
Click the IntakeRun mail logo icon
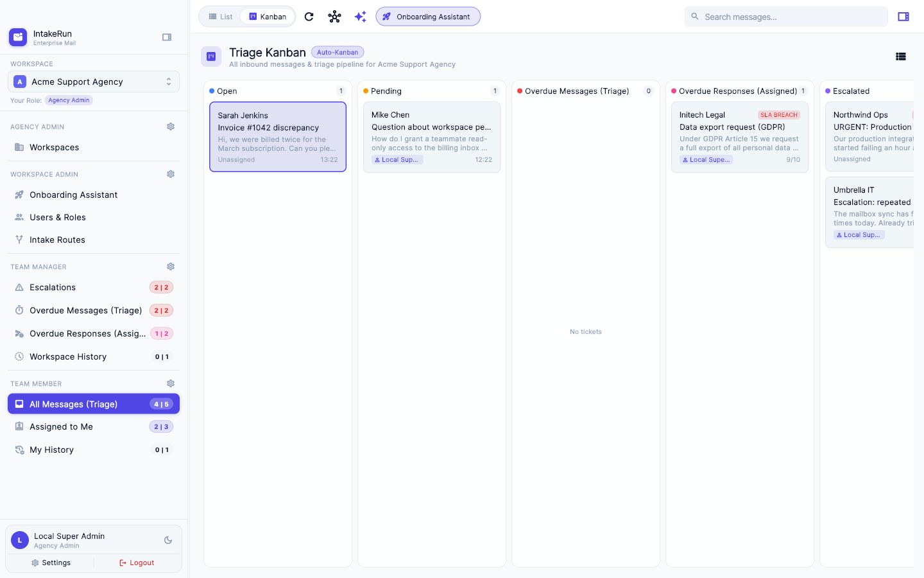pos(18,37)
